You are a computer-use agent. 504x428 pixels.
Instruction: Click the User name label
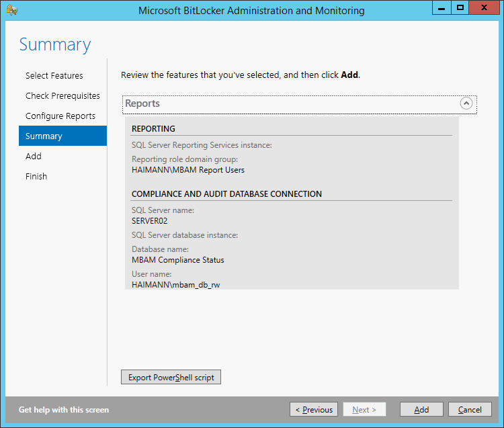click(151, 274)
